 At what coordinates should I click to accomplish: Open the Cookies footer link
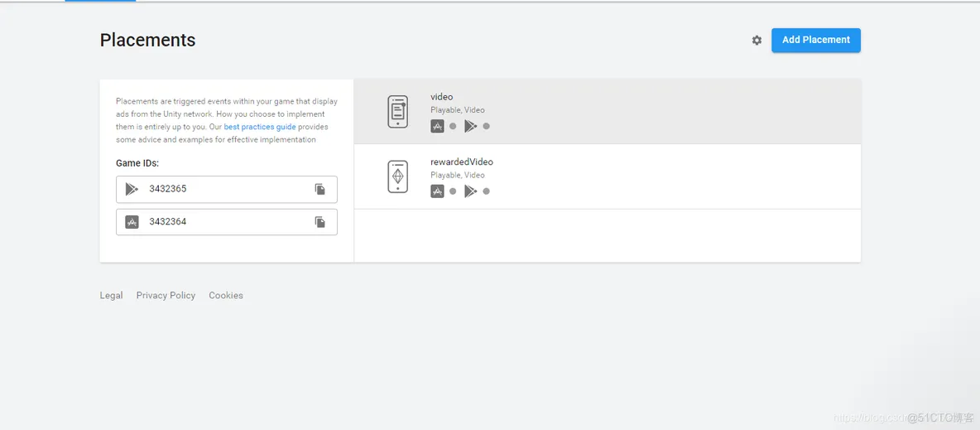pyautogui.click(x=226, y=296)
